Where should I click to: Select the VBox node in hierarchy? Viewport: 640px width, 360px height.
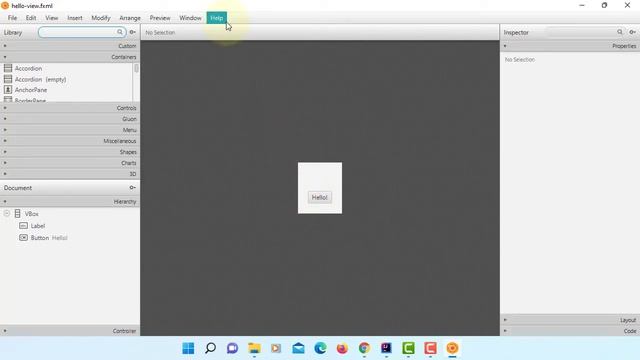pyautogui.click(x=32, y=214)
